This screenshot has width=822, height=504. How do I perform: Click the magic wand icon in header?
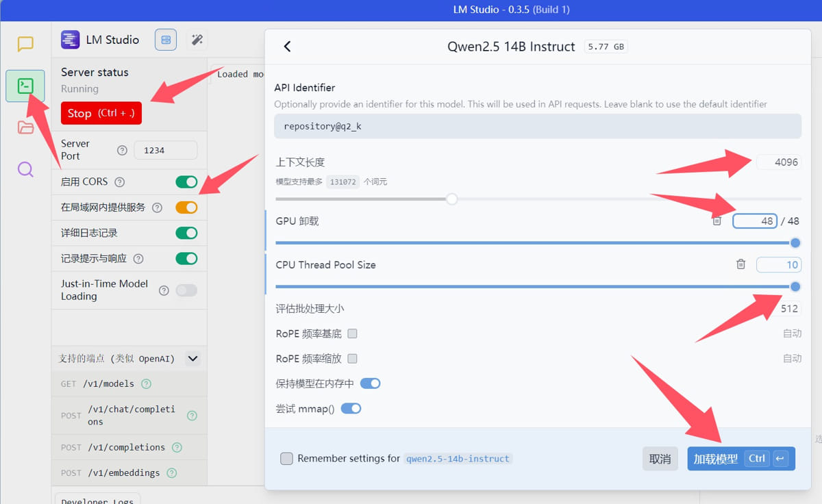pos(197,40)
